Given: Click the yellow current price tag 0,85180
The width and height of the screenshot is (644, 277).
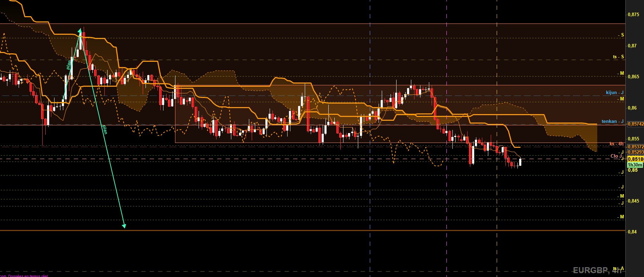Looking at the screenshot, I should point(636,159).
